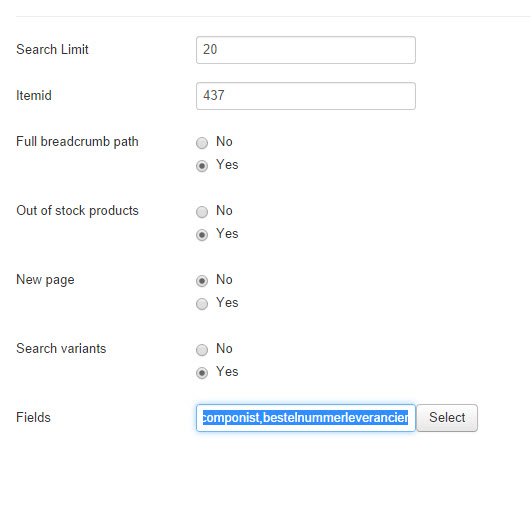The height and width of the screenshot is (507, 531).
Task: Click the Fields label
Action: (x=34, y=417)
